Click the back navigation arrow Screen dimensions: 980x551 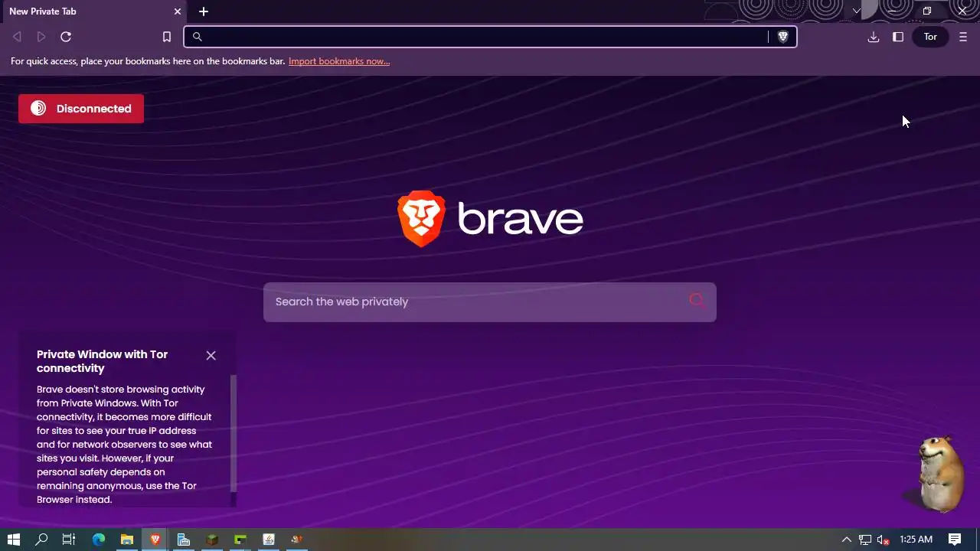point(17,37)
